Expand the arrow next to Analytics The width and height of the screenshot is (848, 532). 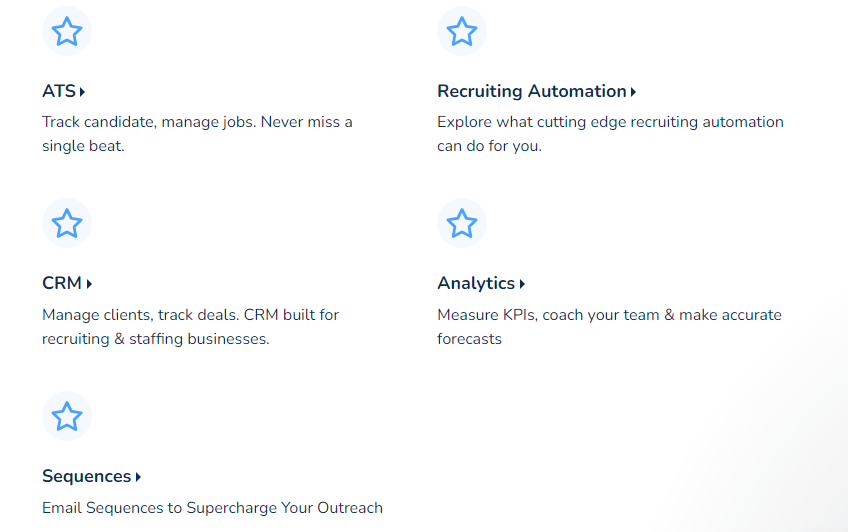pyautogui.click(x=522, y=284)
